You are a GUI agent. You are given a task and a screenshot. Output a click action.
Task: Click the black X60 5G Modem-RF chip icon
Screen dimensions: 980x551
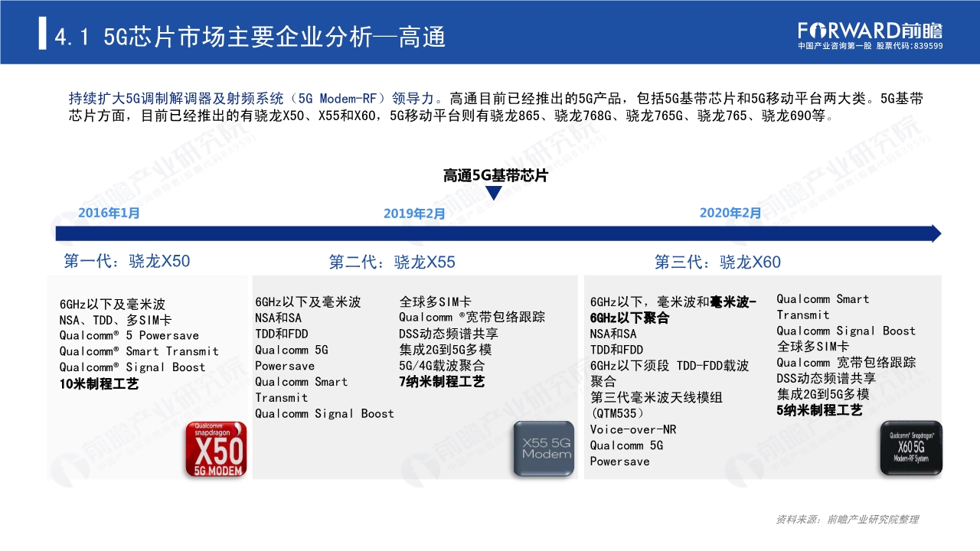(912, 448)
